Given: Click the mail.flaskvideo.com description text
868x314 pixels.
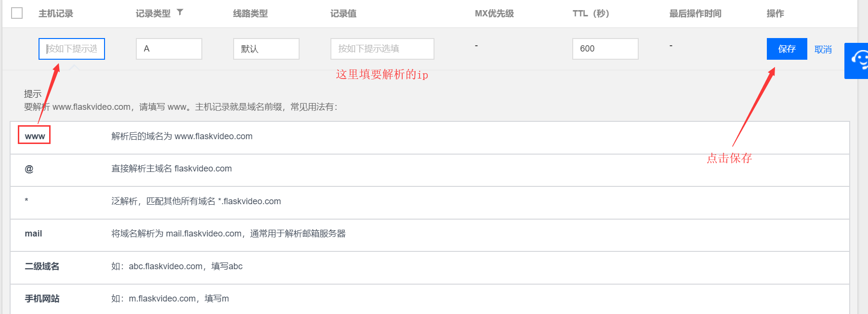Looking at the screenshot, I should 228,234.
